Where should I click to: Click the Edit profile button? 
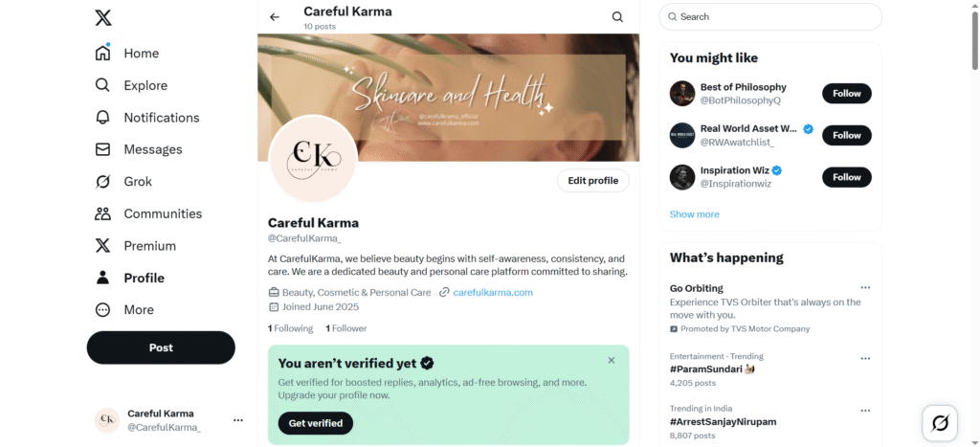pyautogui.click(x=592, y=181)
